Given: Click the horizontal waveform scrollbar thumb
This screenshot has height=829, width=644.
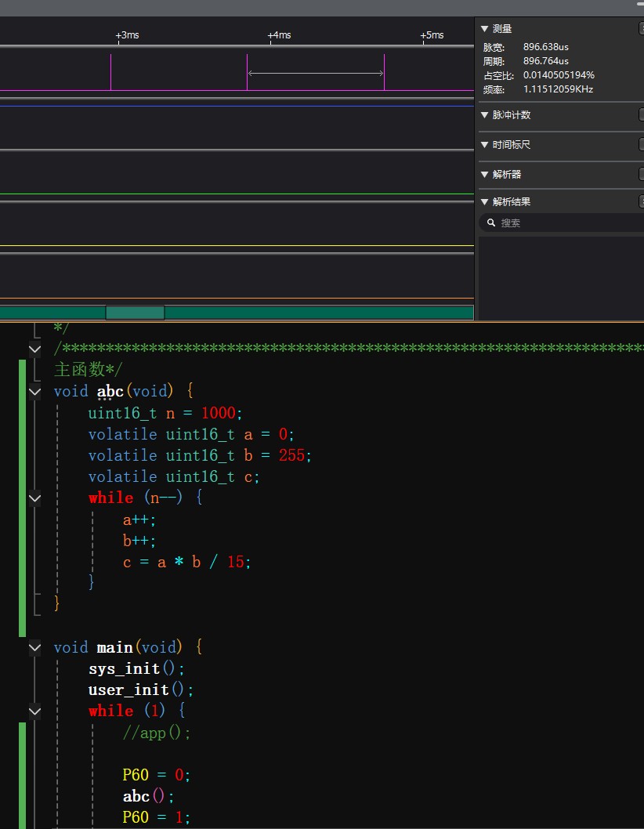Looking at the screenshot, I should [x=135, y=313].
